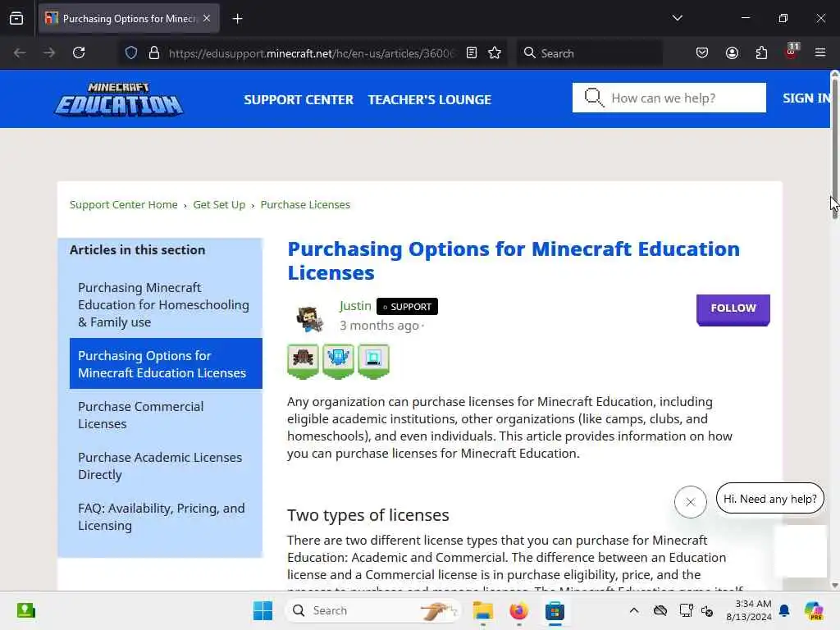Click Justin's avatar image
The image size is (840, 630).
point(309,318)
